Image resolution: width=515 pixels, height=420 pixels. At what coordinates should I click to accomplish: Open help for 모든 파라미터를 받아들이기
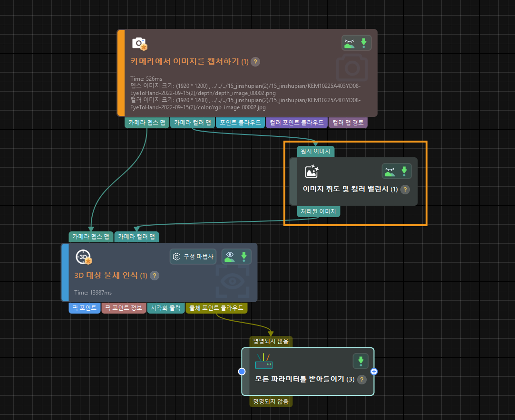[x=362, y=380]
